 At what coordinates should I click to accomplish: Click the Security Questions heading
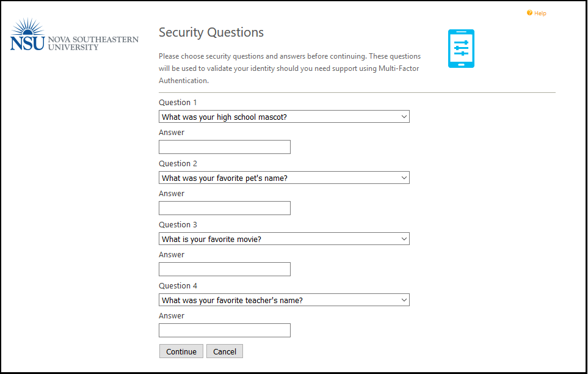coord(211,32)
